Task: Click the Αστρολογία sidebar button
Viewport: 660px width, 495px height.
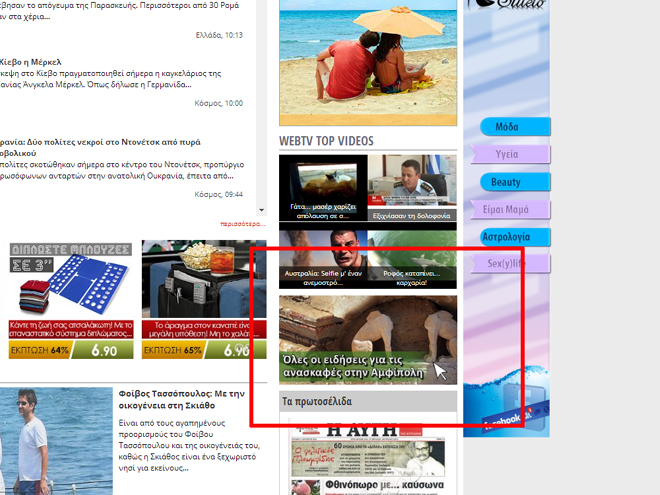Action: tap(508, 237)
